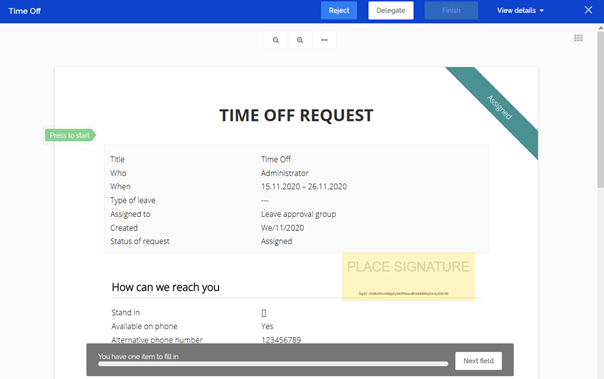This screenshot has height=379, width=604.
Task: Click the disabled Finish button
Action: (451, 10)
